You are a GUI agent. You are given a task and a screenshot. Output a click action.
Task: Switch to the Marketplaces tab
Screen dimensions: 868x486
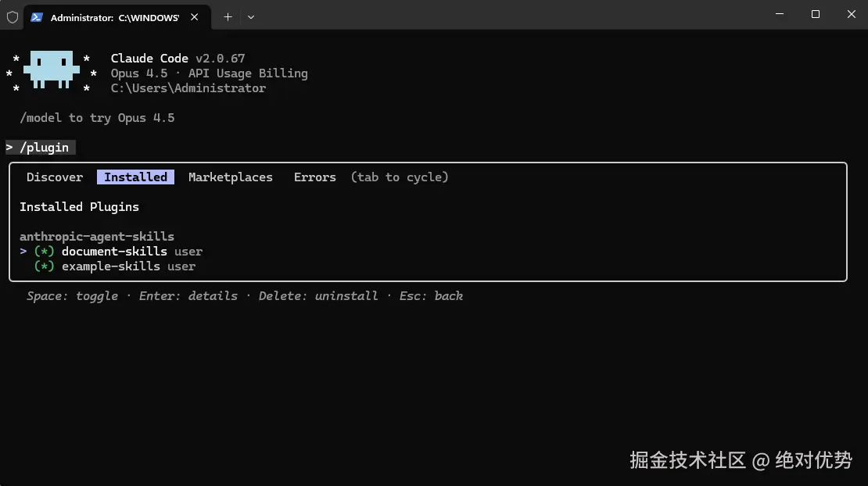[231, 177]
